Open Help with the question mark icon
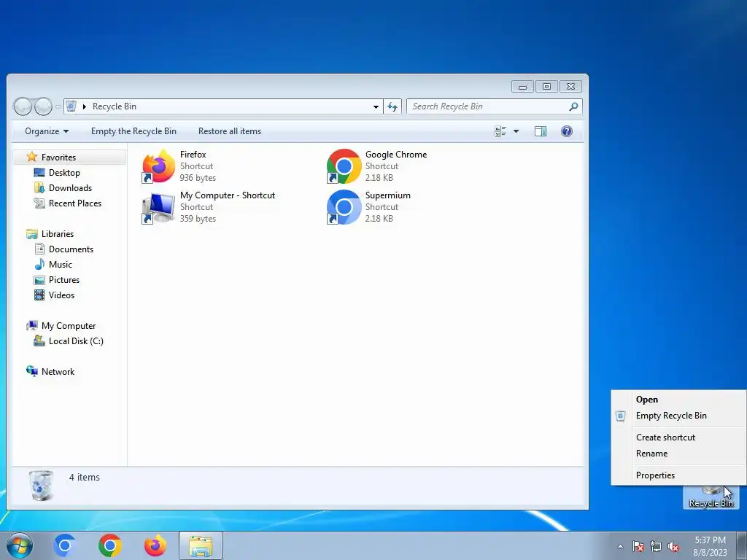The height and width of the screenshot is (560, 747). pos(566,131)
